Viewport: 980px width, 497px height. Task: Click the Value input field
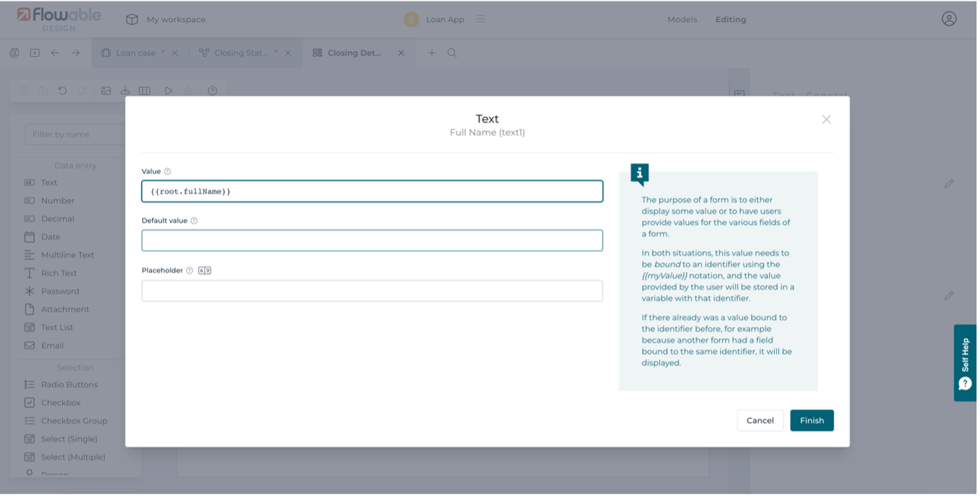tap(372, 192)
